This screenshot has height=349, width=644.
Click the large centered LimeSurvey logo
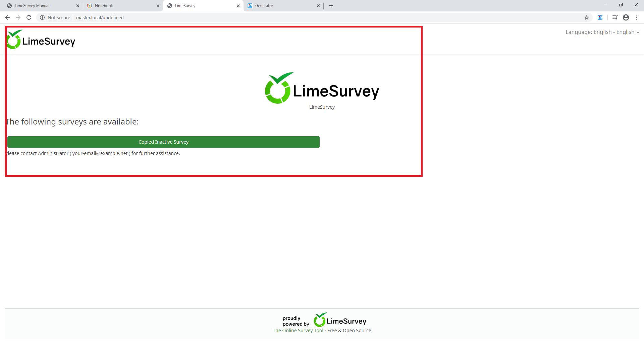coord(322,88)
